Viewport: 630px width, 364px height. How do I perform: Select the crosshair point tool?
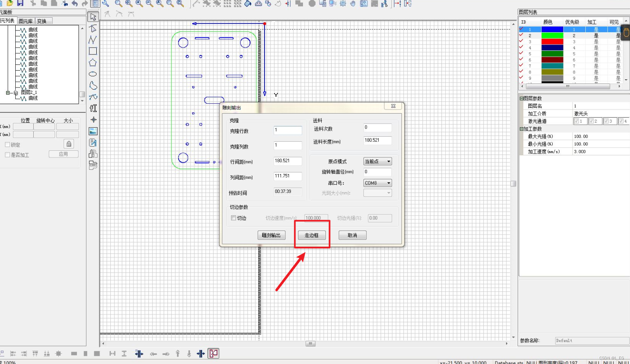click(93, 120)
